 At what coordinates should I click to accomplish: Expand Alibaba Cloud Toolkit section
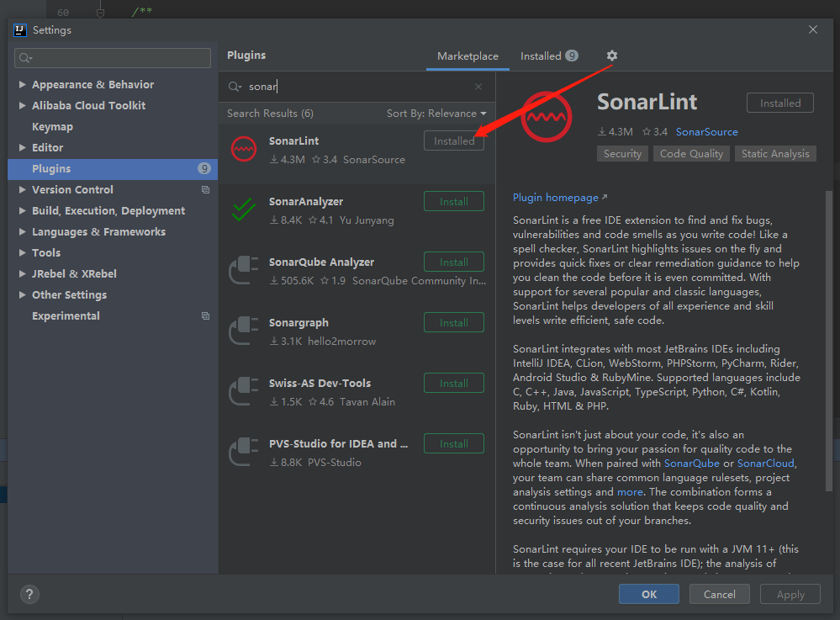click(x=22, y=105)
